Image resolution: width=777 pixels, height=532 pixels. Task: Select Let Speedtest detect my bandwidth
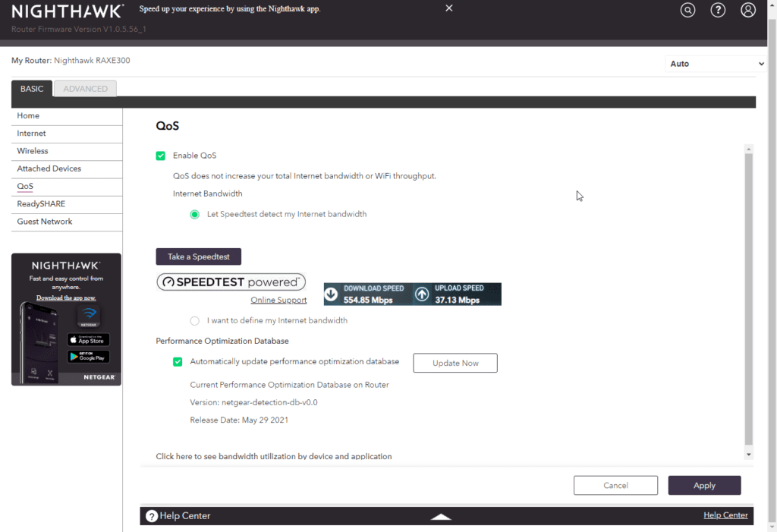coord(195,215)
